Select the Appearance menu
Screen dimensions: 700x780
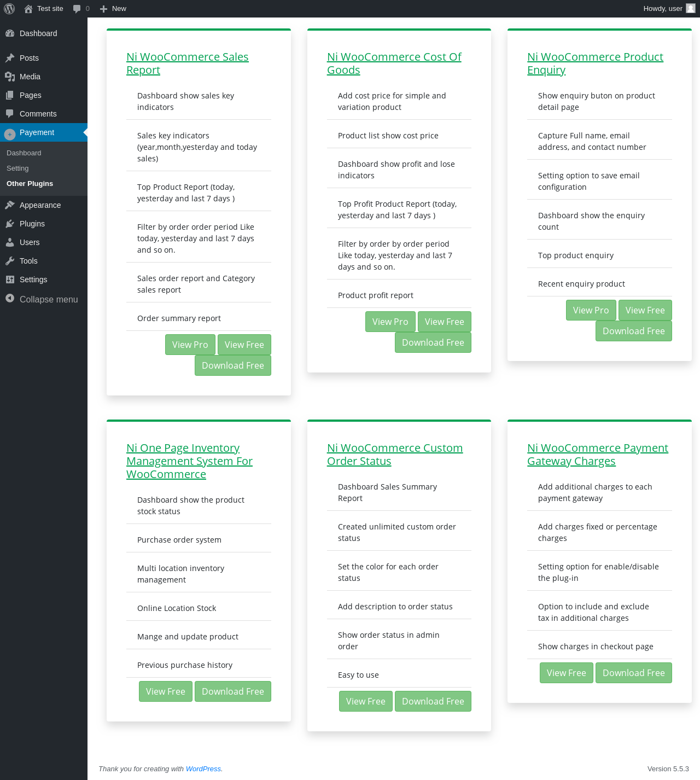click(x=40, y=205)
